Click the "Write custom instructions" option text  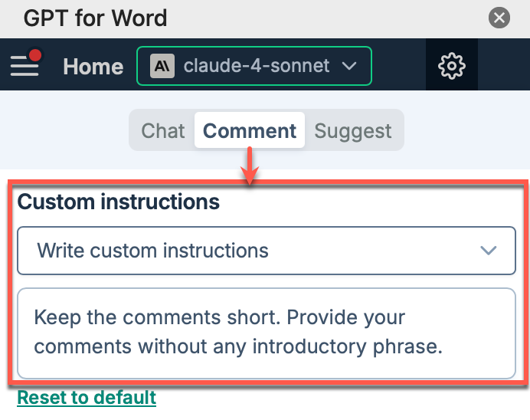pos(152,251)
